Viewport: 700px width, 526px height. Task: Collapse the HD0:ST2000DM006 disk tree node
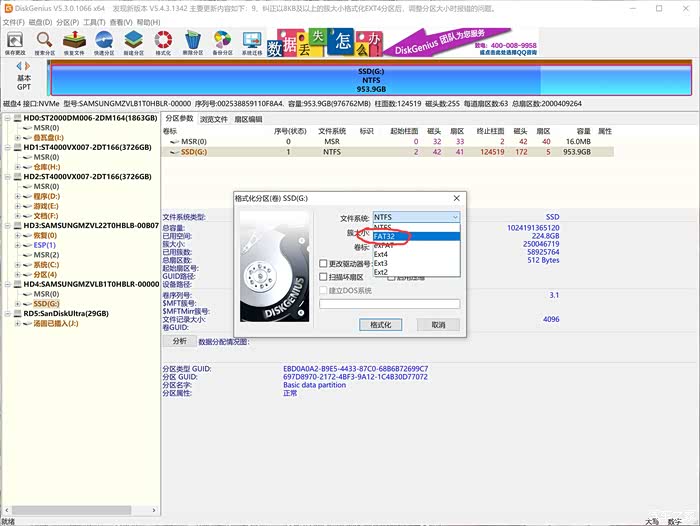(8, 118)
